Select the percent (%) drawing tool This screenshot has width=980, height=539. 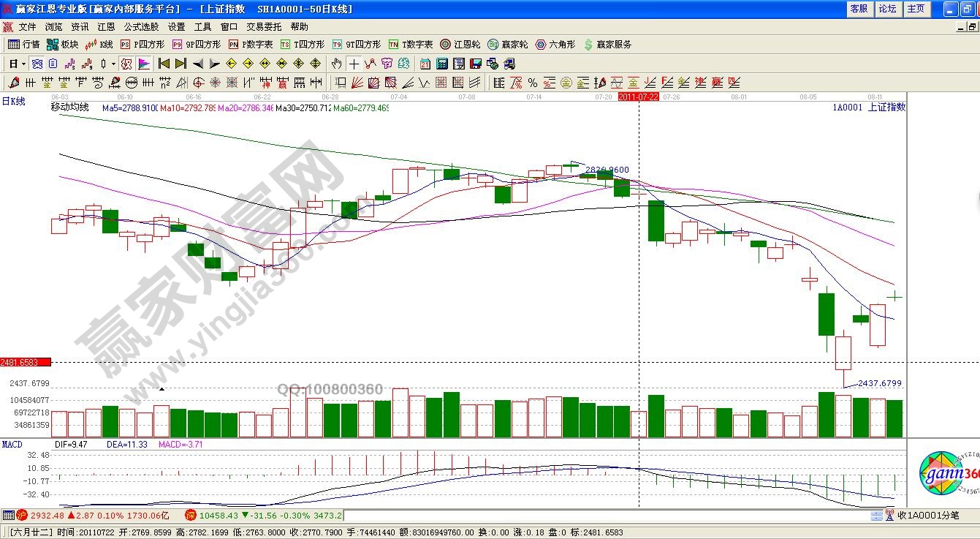[x=532, y=83]
